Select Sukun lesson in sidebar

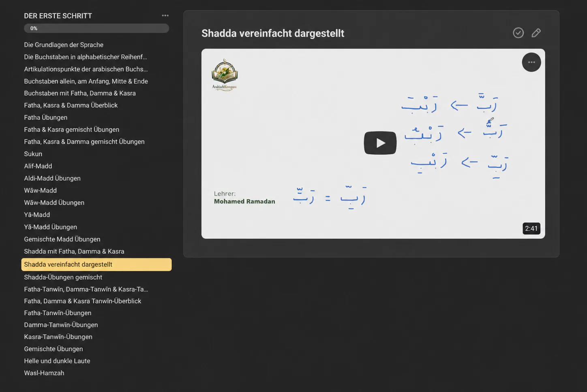[33, 154]
